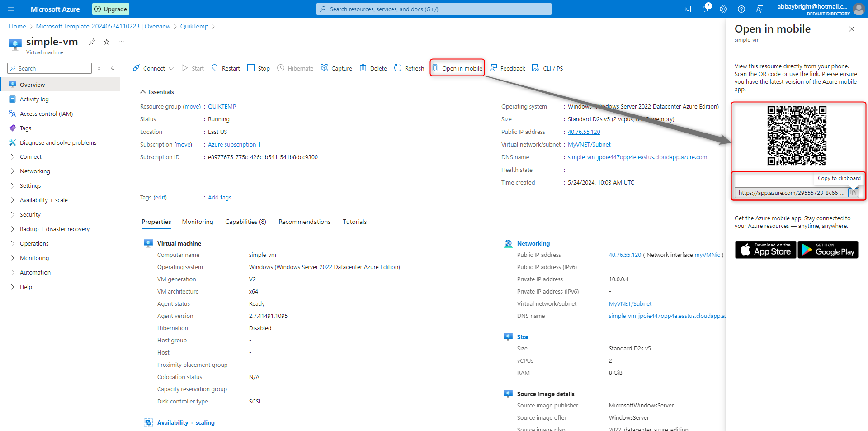This screenshot has width=868, height=431.
Task: Switch to the Recommendations tab
Action: [x=305, y=222]
